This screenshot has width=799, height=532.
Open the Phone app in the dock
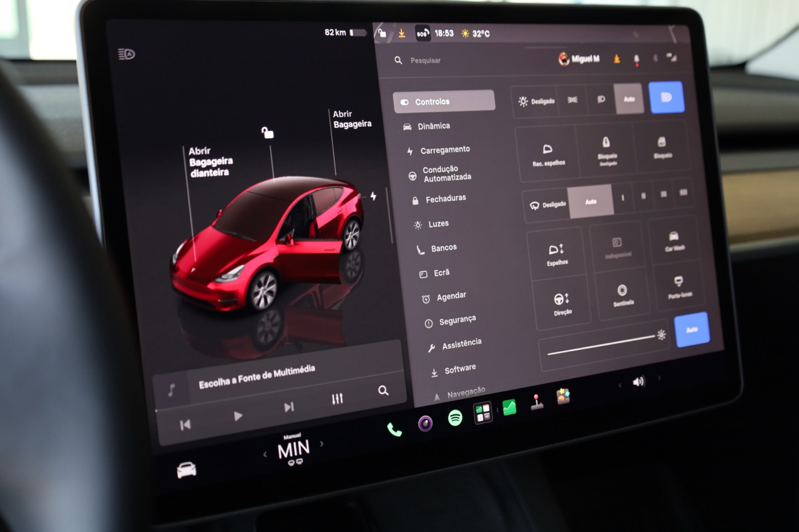(x=395, y=429)
